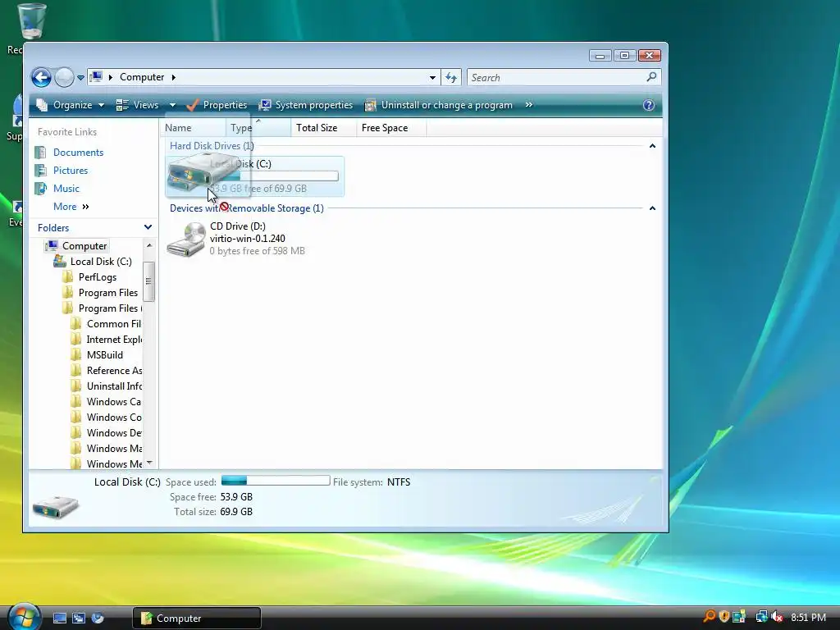Click the muted volume tray icon
This screenshot has width=840, height=630.
point(777,617)
